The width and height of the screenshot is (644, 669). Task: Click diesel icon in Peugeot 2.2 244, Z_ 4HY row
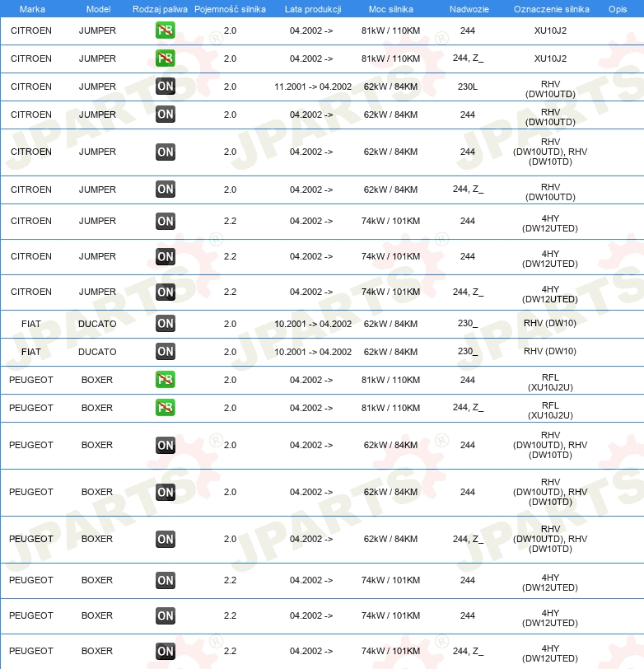165,651
